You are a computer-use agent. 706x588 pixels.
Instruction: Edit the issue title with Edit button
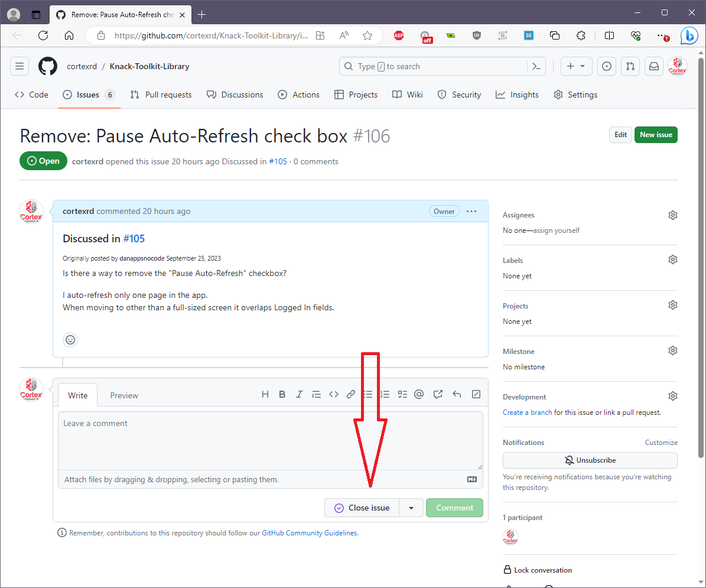coord(620,135)
